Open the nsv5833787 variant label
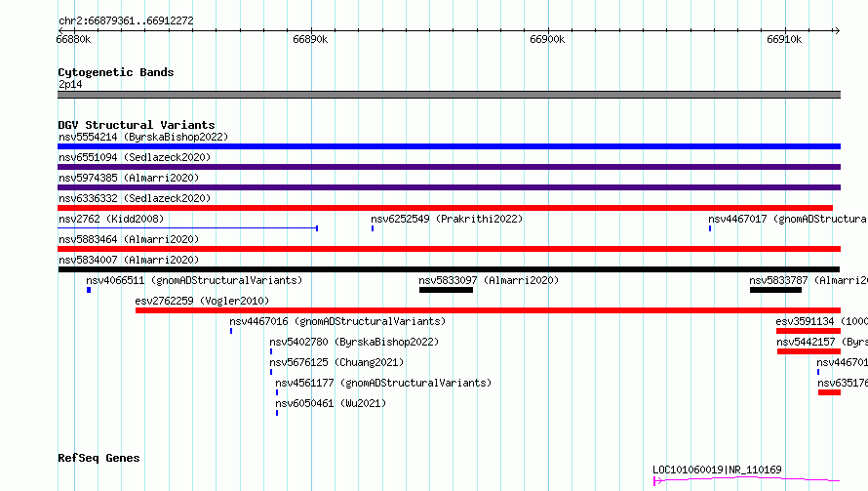Screen dimensions: 868x491 (809, 280)
